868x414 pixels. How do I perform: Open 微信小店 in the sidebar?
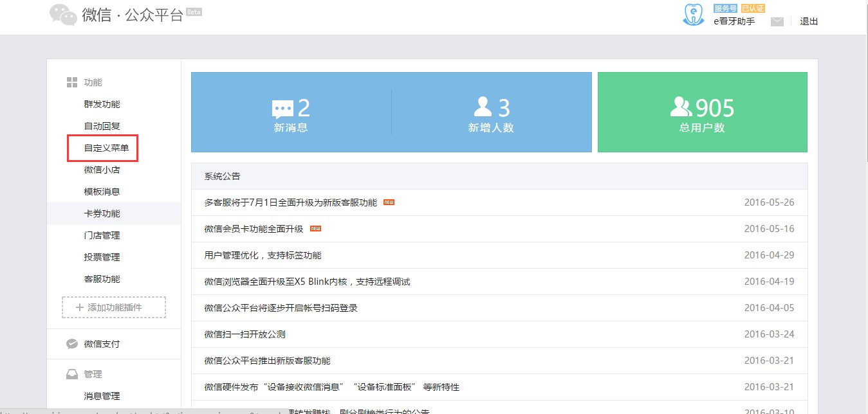(102, 170)
